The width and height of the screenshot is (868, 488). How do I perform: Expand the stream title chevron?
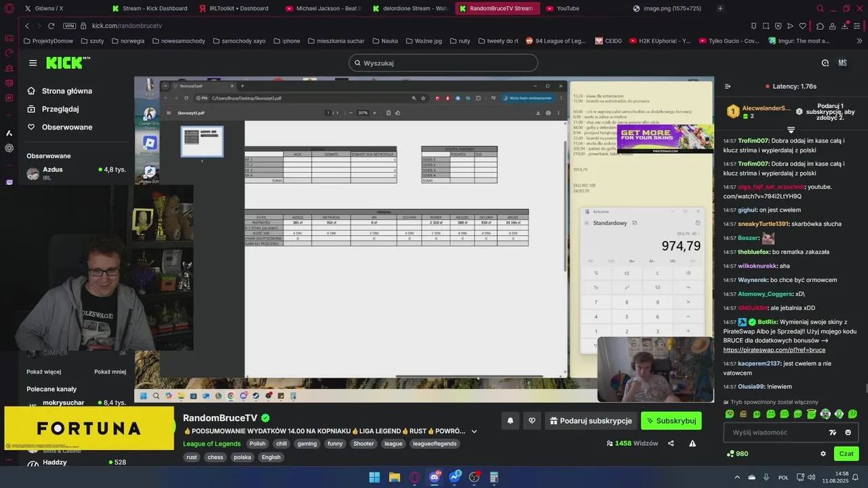coord(474,431)
